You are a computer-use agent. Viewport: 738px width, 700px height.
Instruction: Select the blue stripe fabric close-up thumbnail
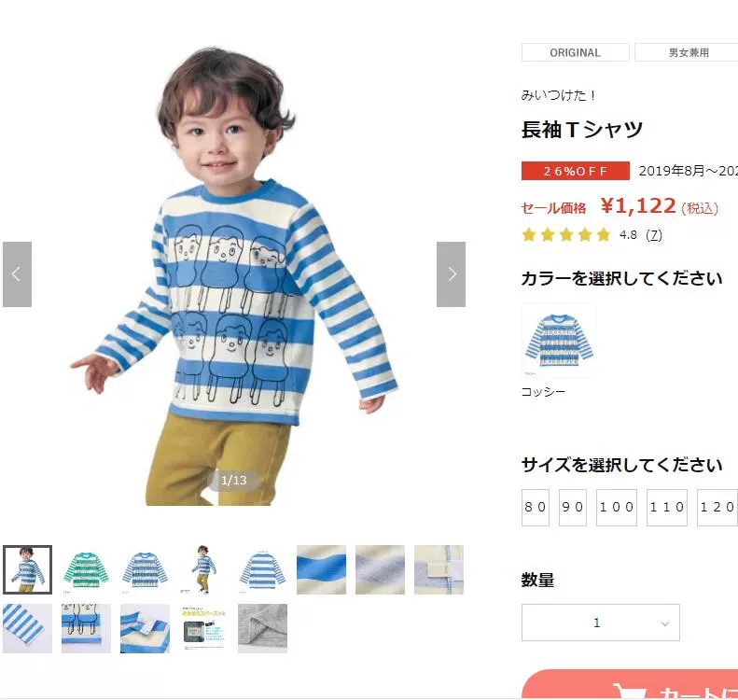pos(322,569)
